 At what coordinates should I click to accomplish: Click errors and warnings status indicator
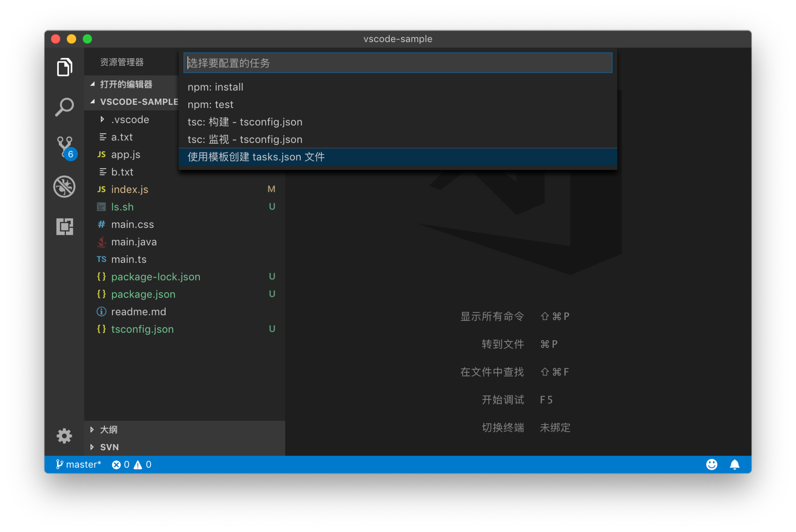131,464
